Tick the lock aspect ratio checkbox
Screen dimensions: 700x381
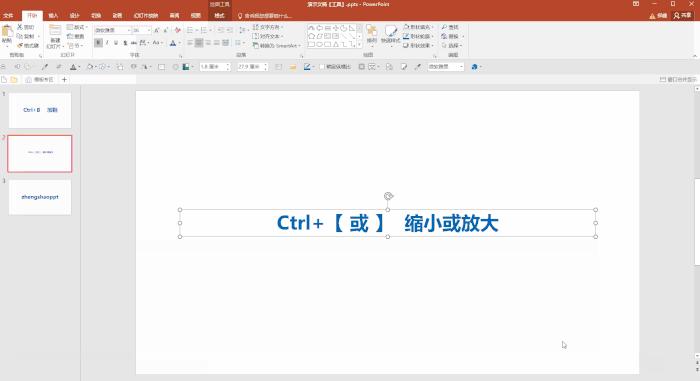(321, 67)
